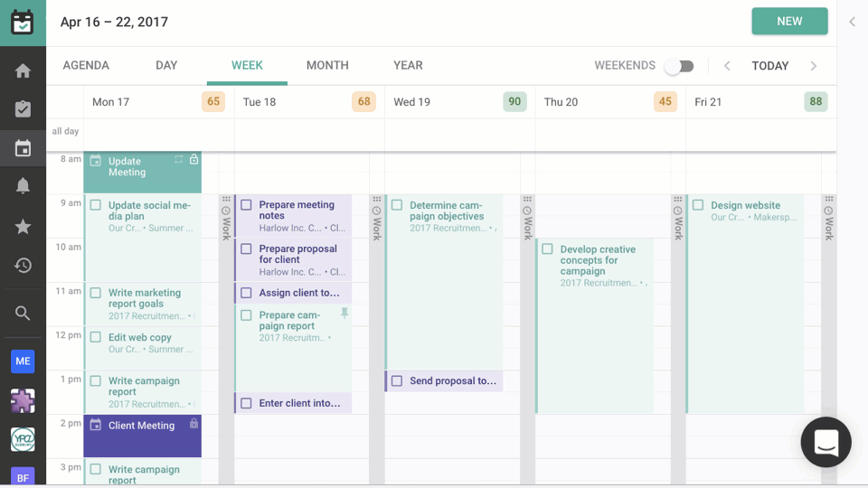Check the Send proposal to... task checkbox
868x488 pixels.
[x=397, y=381]
